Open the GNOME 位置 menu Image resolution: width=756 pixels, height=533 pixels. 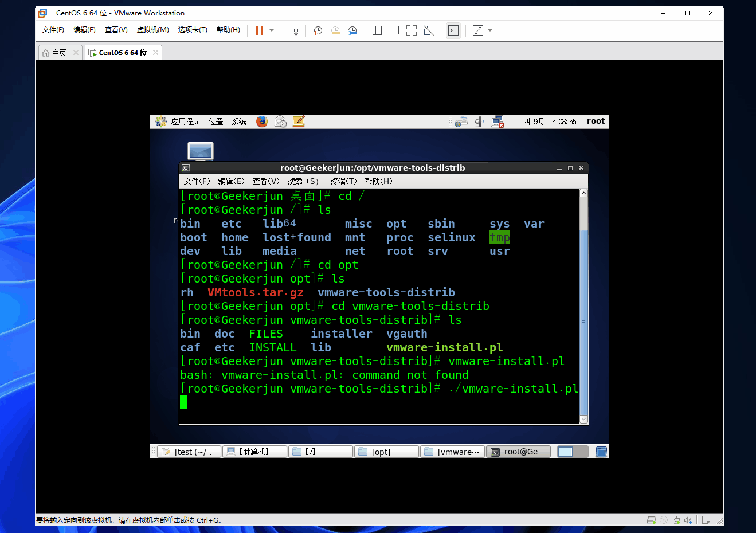(x=216, y=122)
